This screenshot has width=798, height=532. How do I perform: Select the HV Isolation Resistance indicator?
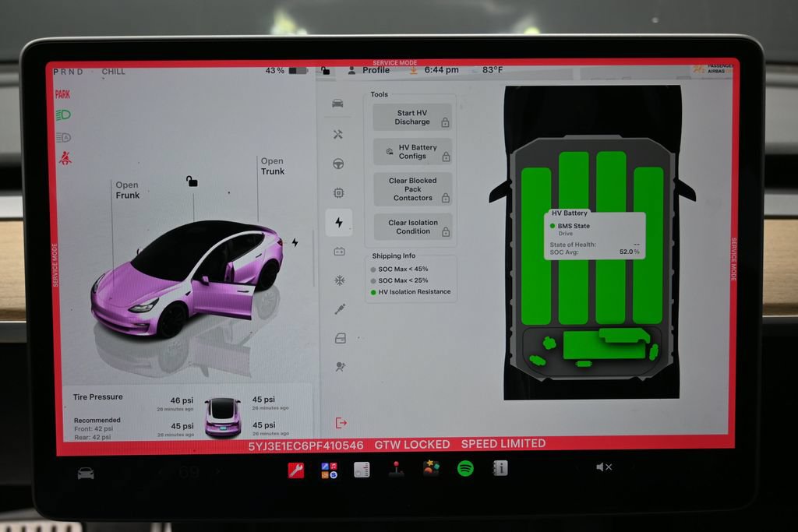click(410, 292)
